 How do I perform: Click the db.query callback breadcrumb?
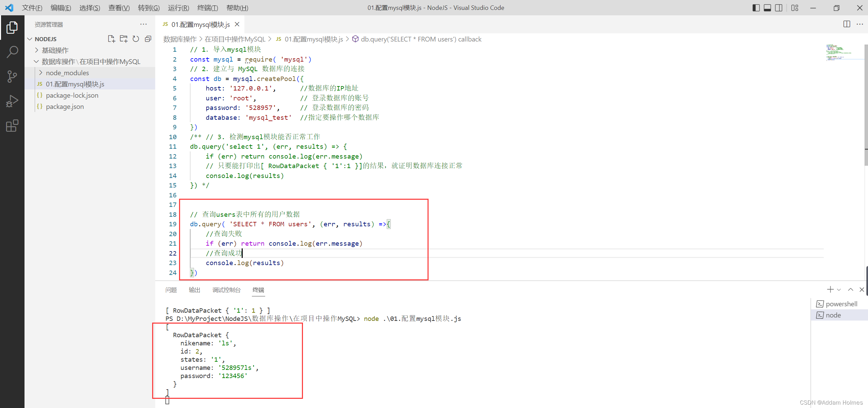(421, 39)
